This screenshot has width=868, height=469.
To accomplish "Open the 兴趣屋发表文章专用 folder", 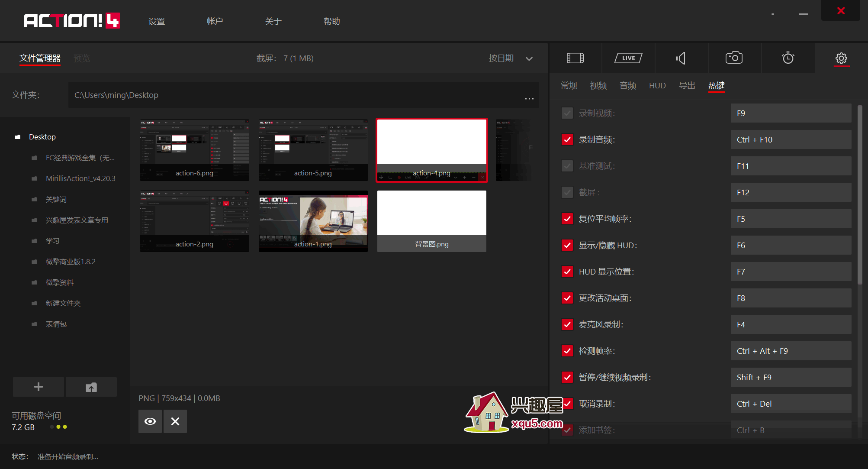I will click(77, 220).
